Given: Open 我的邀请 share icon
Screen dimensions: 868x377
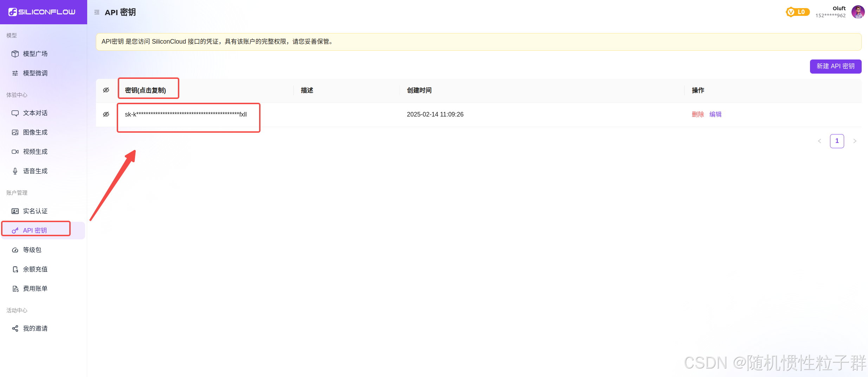Looking at the screenshot, I should coord(15,328).
